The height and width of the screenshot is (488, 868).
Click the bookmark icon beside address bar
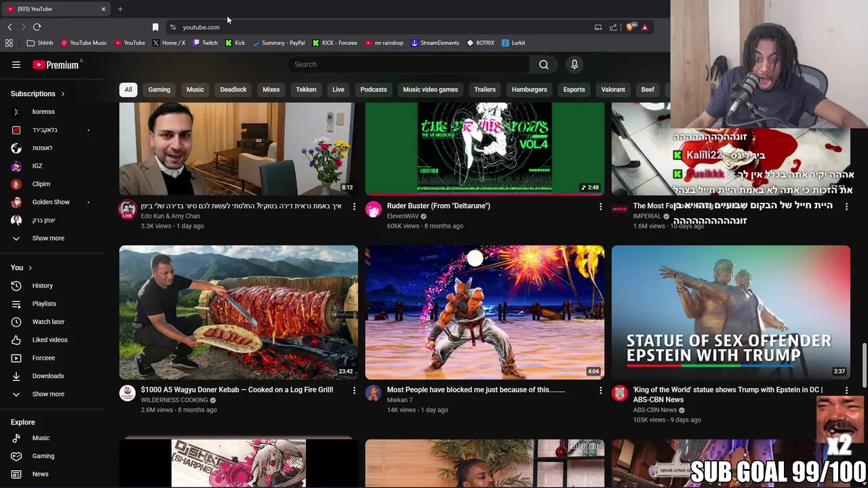pos(155,27)
